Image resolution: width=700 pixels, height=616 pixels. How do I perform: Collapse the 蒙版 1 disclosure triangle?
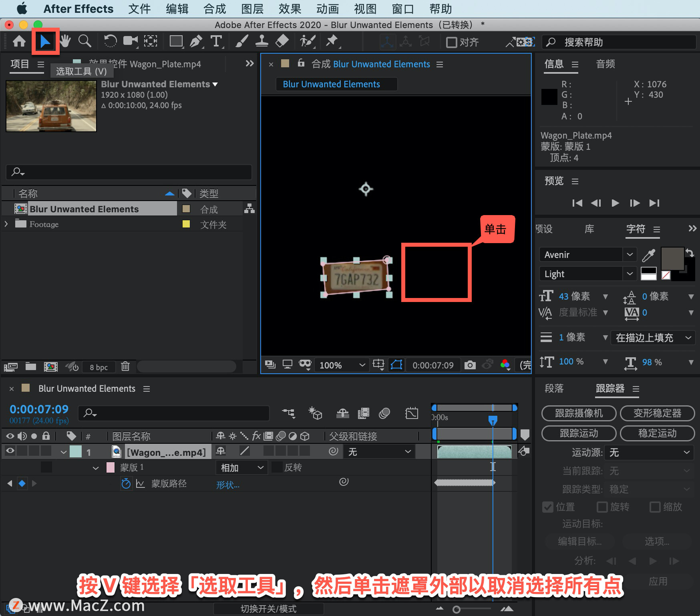95,468
